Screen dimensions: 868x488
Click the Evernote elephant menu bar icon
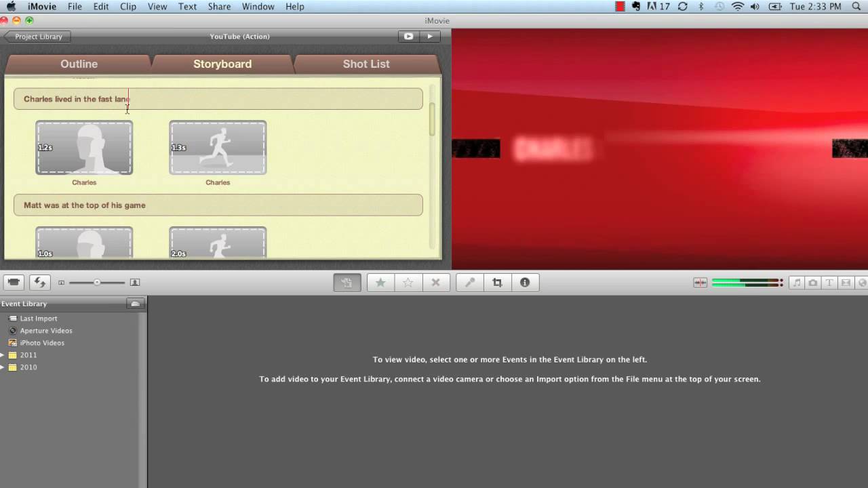(x=636, y=7)
